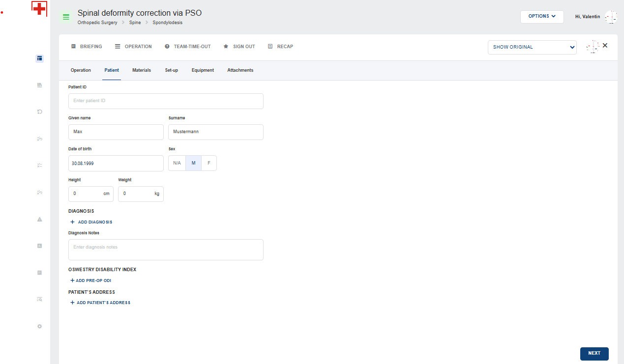Click the user avatar beside Hi, Valentin

tap(610, 17)
